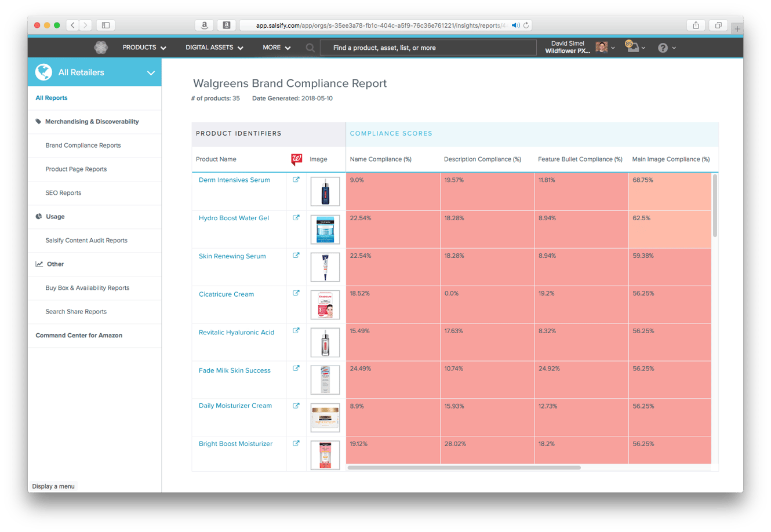
Task: Click first Amazon bookmark icon
Action: [204, 25]
